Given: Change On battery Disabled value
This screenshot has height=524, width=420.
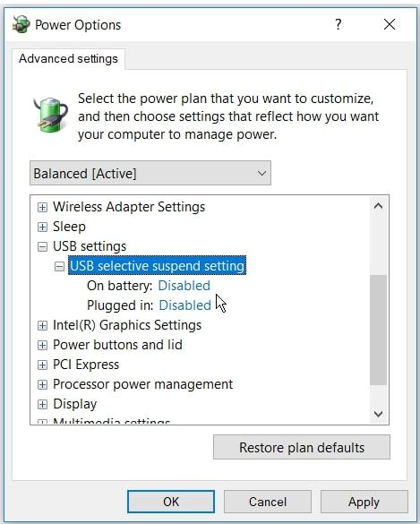Looking at the screenshot, I should click(184, 286).
